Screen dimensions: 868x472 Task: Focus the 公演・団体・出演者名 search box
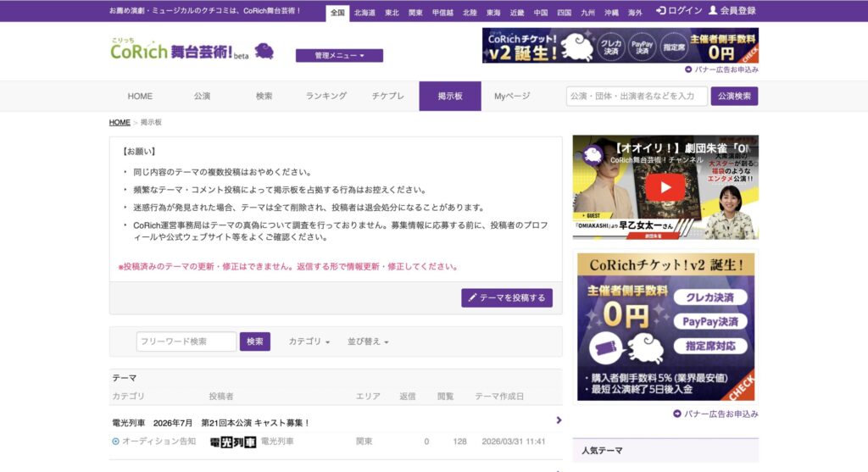pos(636,97)
